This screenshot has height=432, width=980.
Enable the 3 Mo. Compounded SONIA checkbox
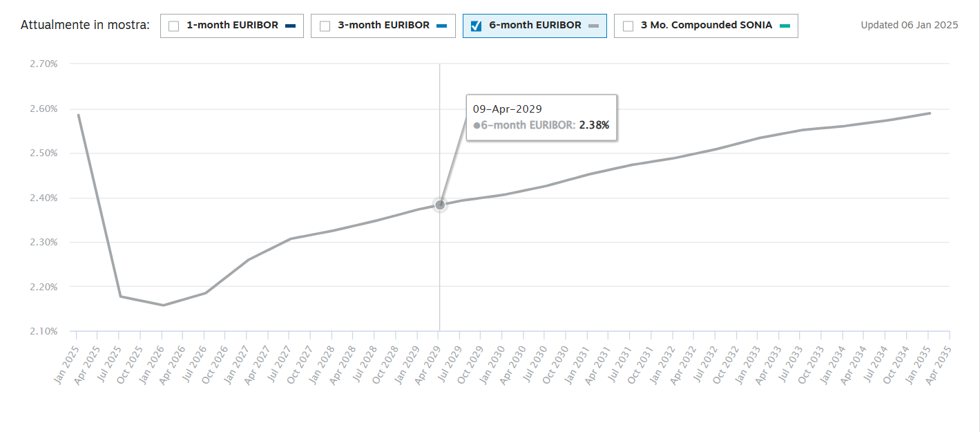coord(628,26)
